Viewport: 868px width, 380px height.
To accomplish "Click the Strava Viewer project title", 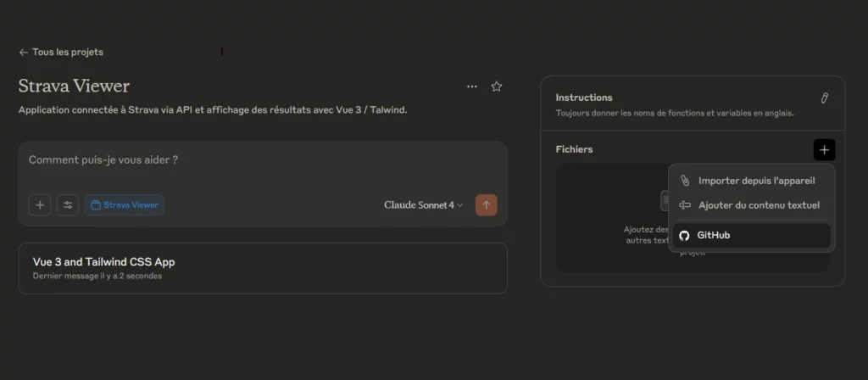I will click(75, 87).
